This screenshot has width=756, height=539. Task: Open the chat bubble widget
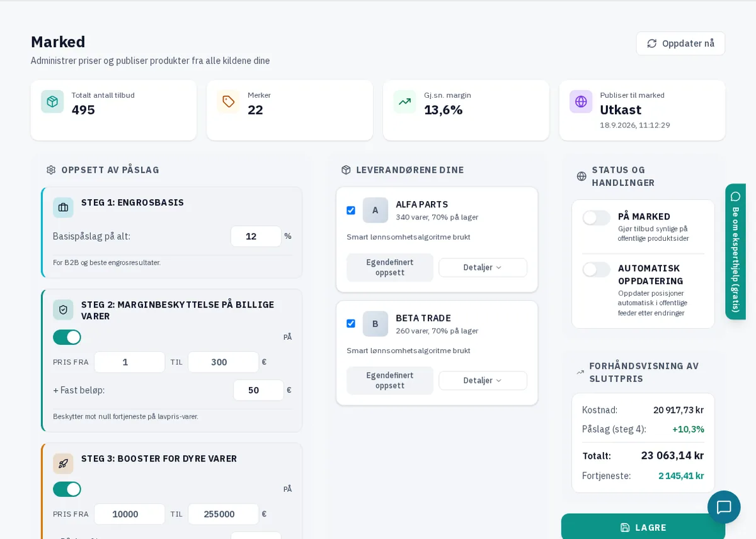(724, 507)
